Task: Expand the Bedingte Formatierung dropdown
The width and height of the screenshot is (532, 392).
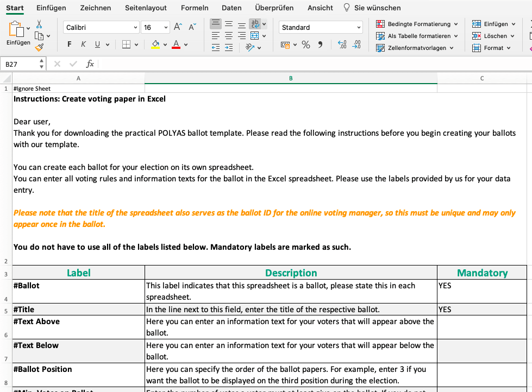Action: [x=455, y=24]
